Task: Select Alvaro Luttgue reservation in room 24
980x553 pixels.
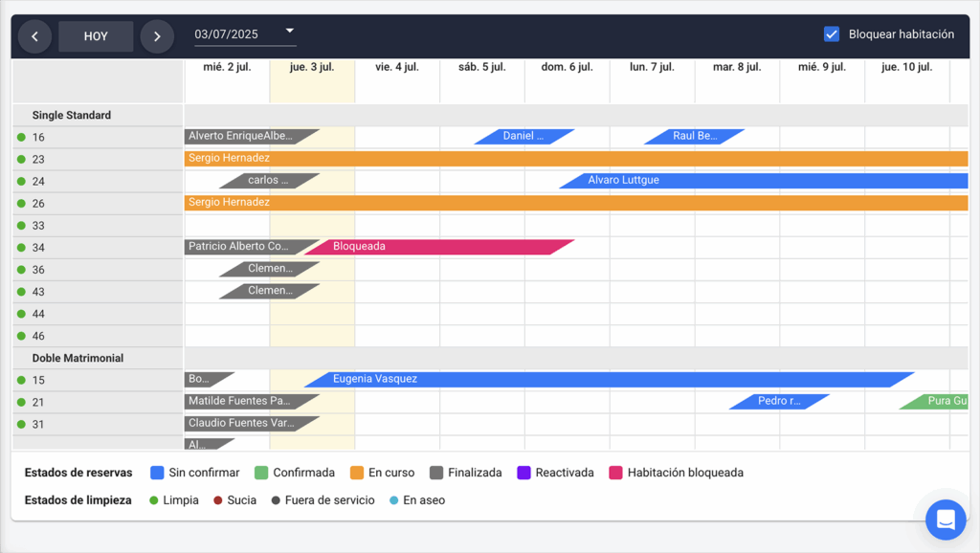Action: tap(766, 180)
